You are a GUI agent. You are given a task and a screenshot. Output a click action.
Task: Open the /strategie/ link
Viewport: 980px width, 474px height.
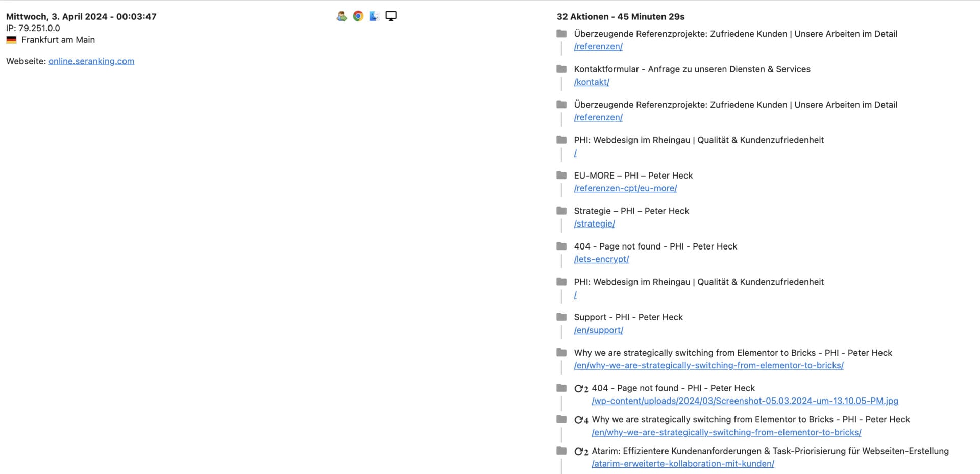tap(594, 223)
